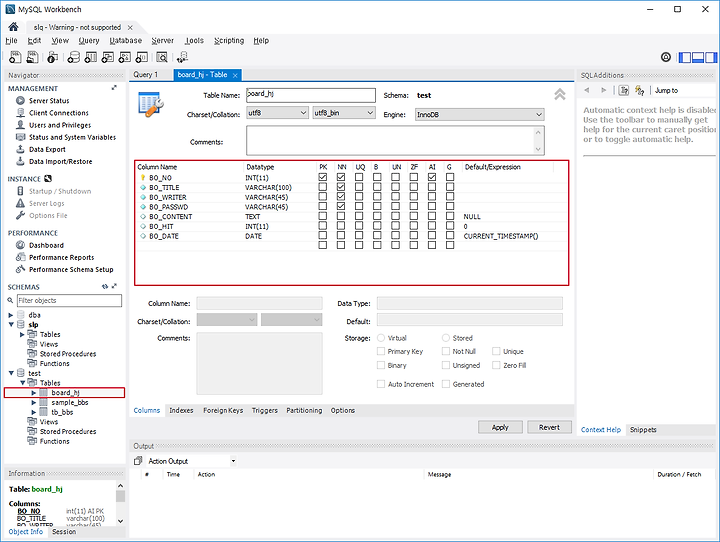Toggle the left sidebar panel icon

tap(685, 57)
